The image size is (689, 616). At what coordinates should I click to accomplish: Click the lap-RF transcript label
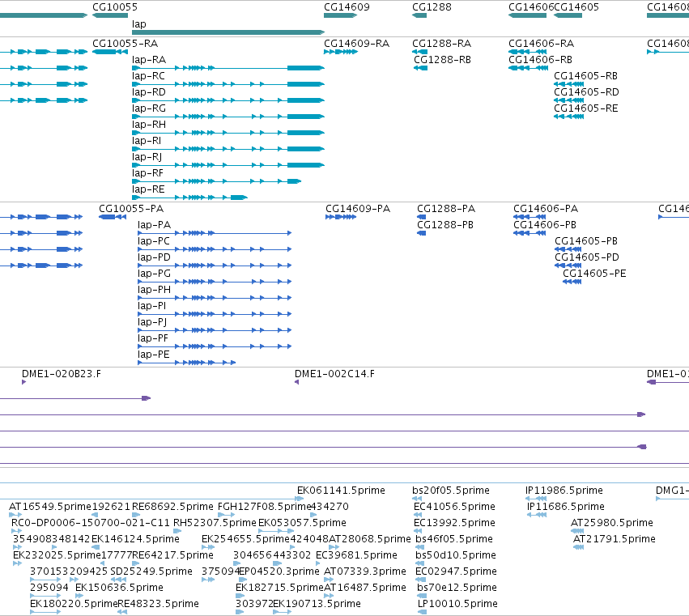coord(147,173)
